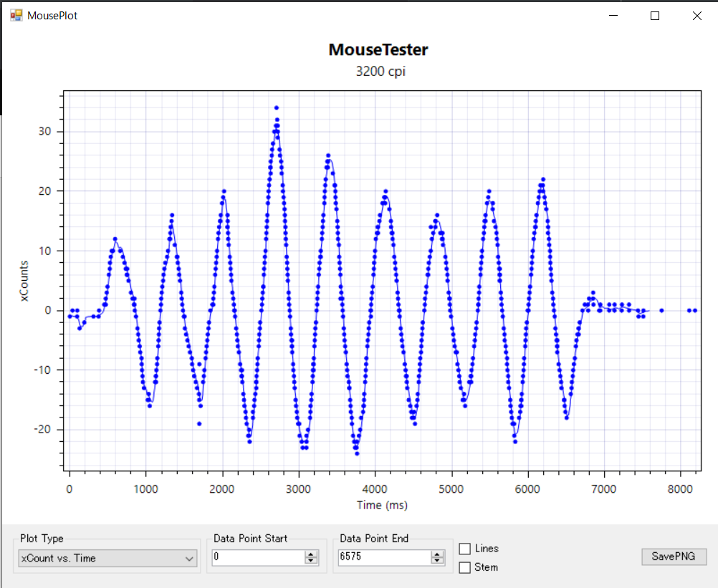Minimize the MousePlot window
This screenshot has width=718, height=588.
(613, 16)
